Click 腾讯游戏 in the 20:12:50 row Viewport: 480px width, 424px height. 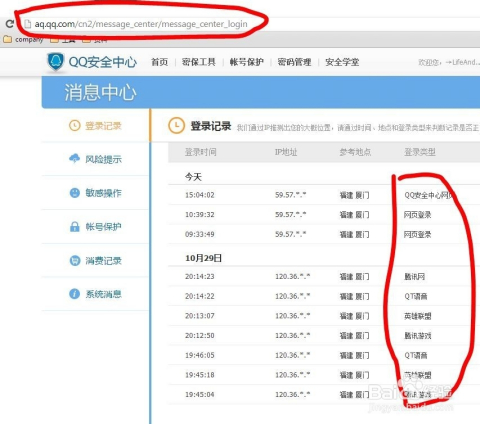click(418, 335)
